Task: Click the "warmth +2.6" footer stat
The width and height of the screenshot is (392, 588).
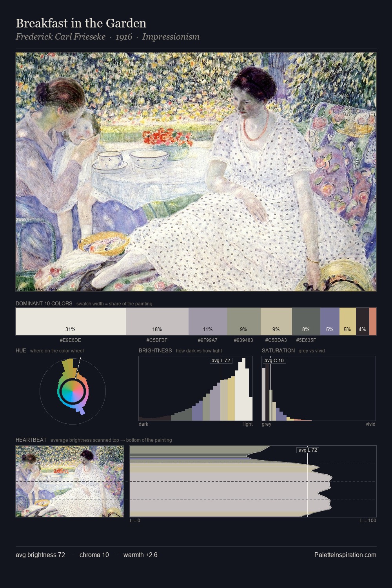Action: [140, 555]
